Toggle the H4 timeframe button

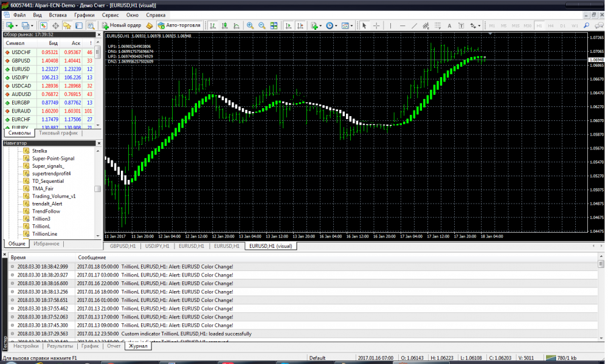tap(551, 26)
